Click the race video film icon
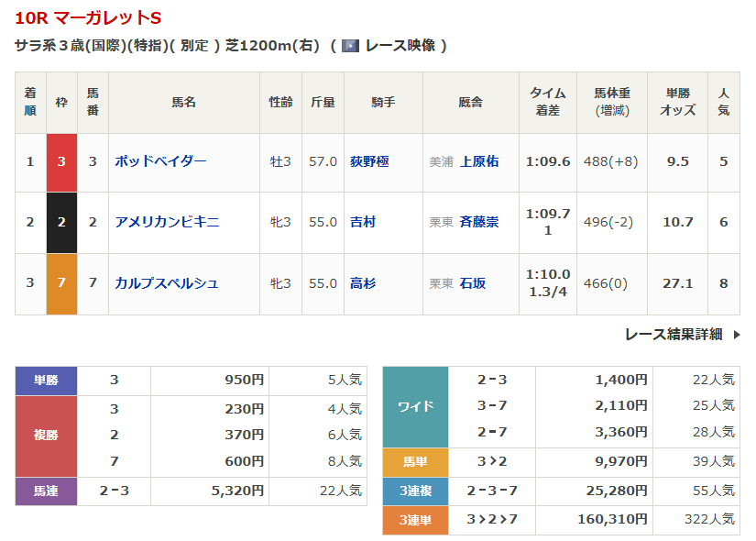The image size is (756, 541). click(x=350, y=46)
